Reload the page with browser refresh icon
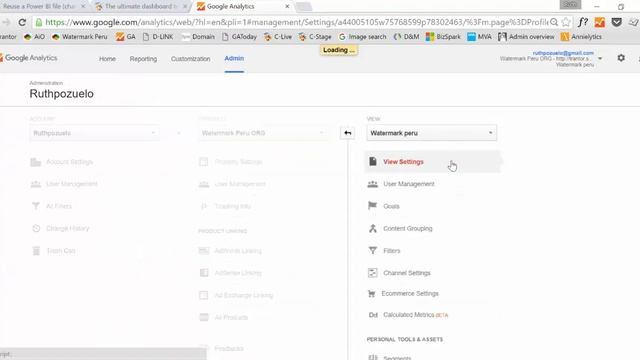 point(22,22)
